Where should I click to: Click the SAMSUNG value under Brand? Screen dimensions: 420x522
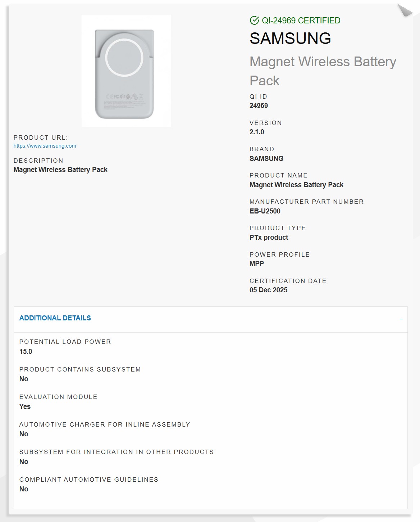tap(266, 159)
